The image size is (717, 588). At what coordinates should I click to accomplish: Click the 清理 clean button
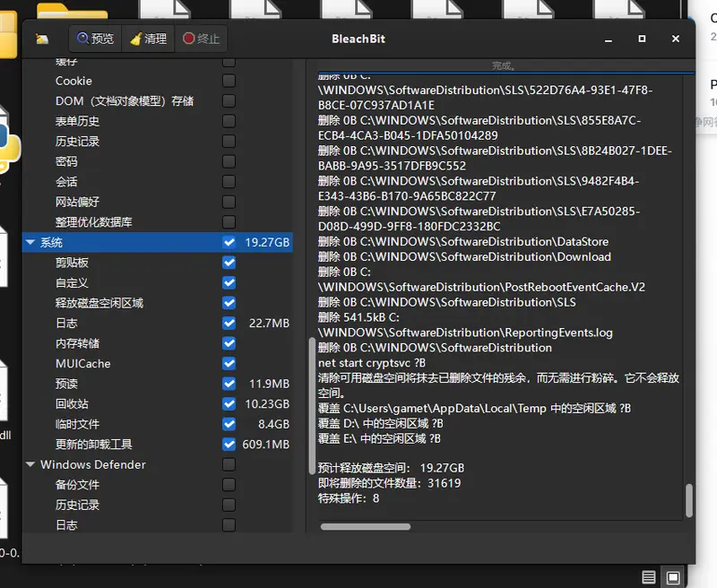pos(148,39)
